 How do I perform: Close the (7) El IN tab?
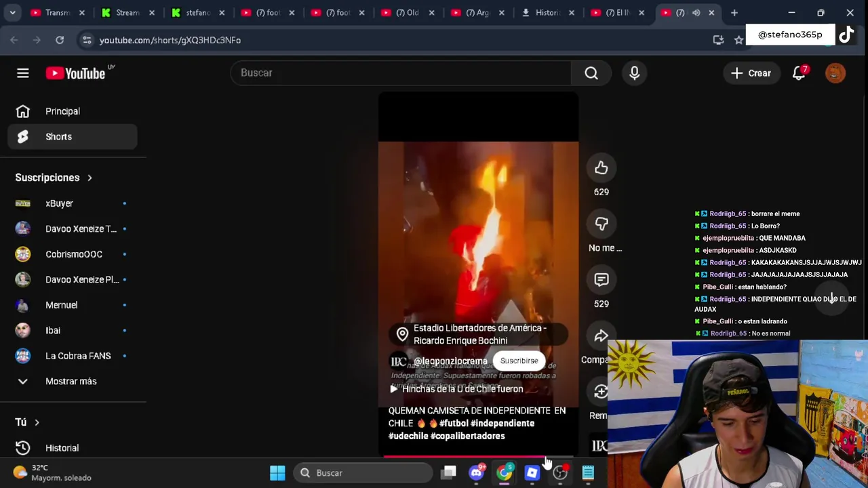coord(642,13)
